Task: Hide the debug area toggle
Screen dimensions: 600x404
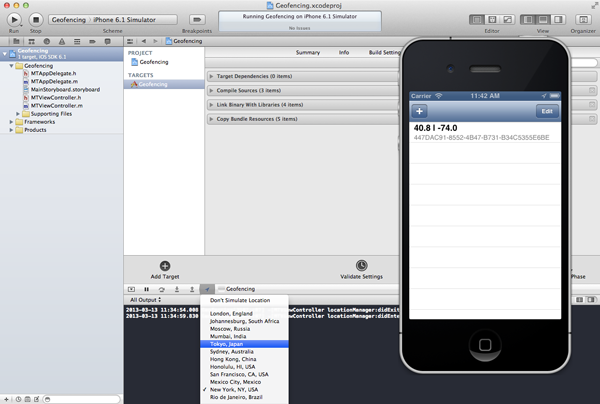Action: (x=131, y=289)
